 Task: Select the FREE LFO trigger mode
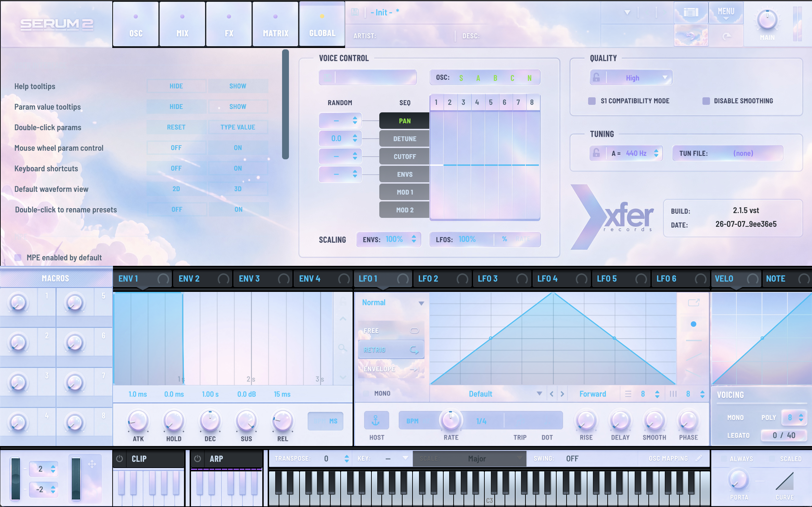391,331
